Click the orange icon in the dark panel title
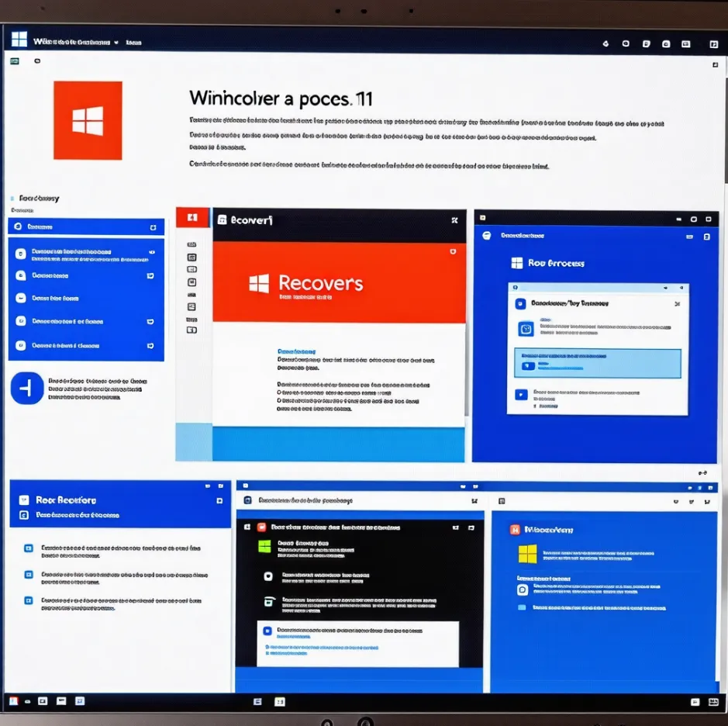The image size is (728, 726). pos(262,527)
